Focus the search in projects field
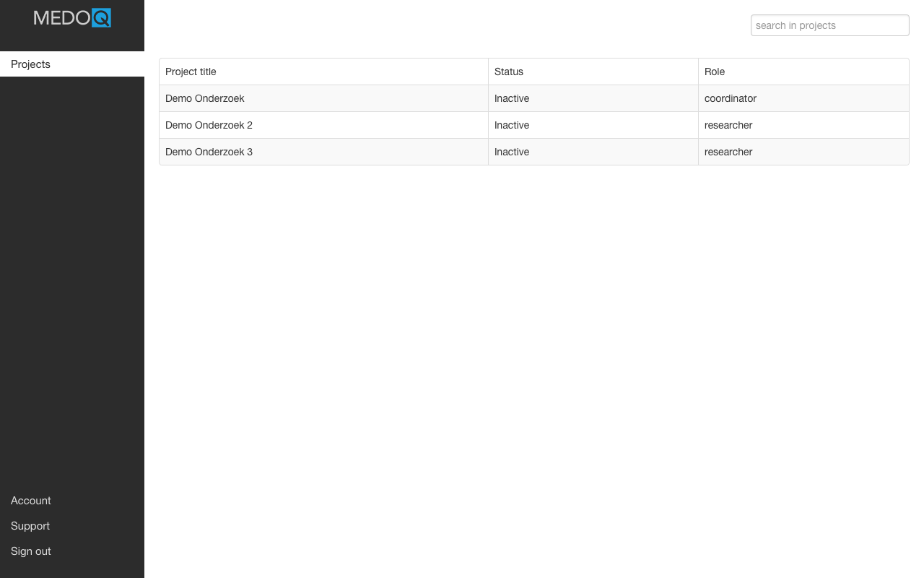The image size is (924, 578). (829, 25)
